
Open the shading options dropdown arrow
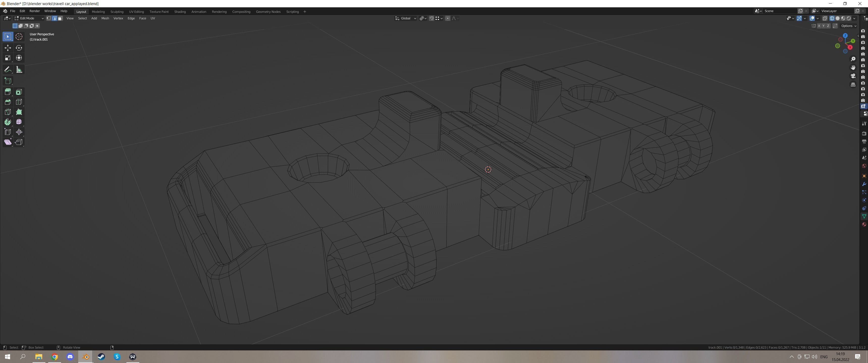click(x=855, y=18)
